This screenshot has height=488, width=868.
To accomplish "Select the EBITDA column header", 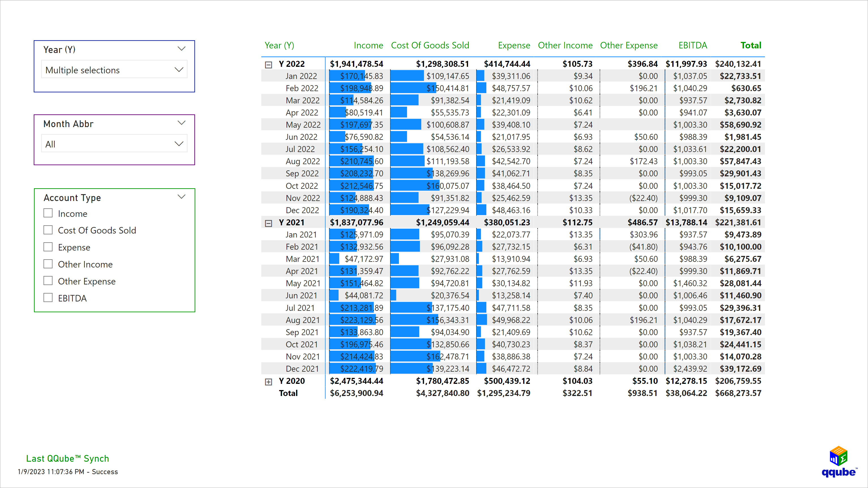I will pyautogui.click(x=692, y=45).
